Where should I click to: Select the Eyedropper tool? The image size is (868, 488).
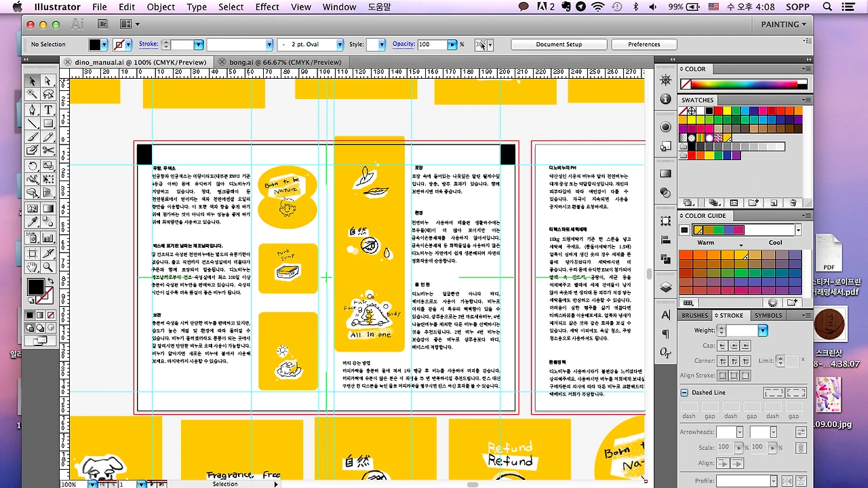coord(32,223)
